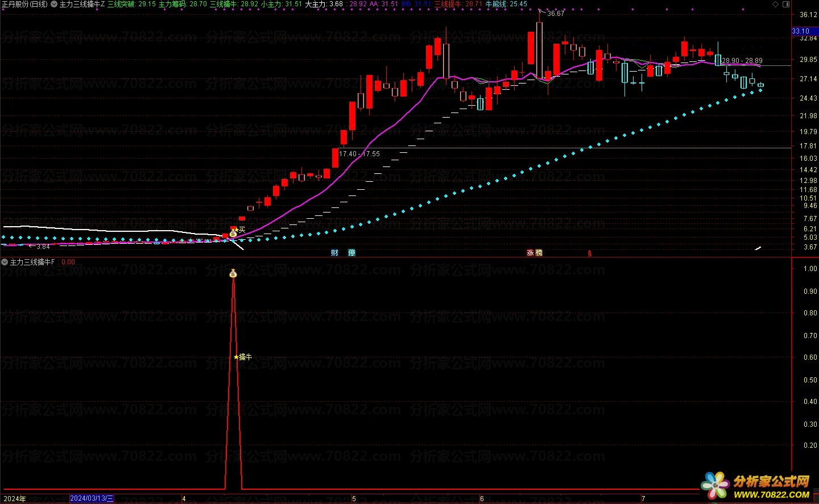Click month 6 on the time axis

tap(482, 499)
